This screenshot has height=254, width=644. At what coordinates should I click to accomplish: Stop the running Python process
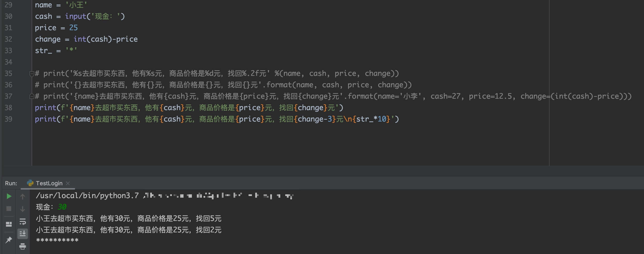(9, 209)
